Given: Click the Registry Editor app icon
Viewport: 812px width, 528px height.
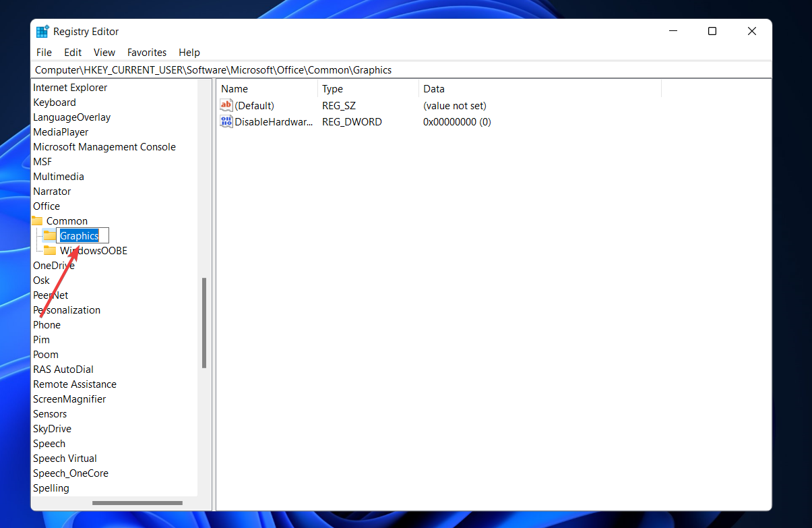Looking at the screenshot, I should click(x=42, y=32).
